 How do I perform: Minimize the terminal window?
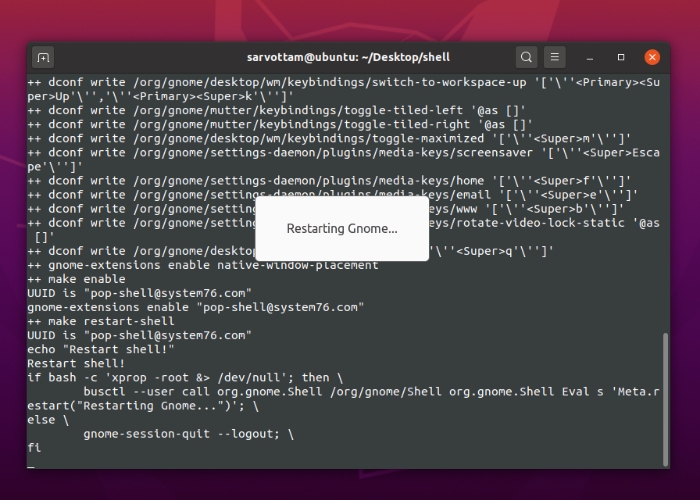pyautogui.click(x=590, y=58)
